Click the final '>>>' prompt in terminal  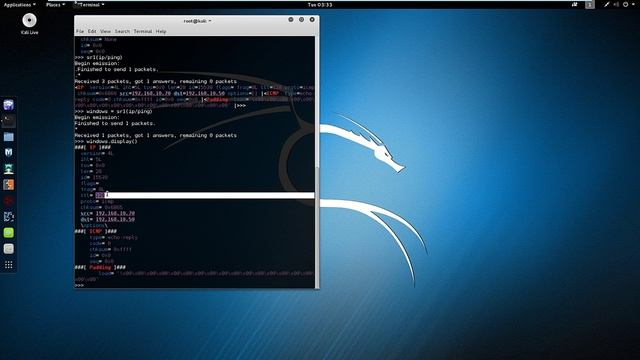click(x=79, y=285)
